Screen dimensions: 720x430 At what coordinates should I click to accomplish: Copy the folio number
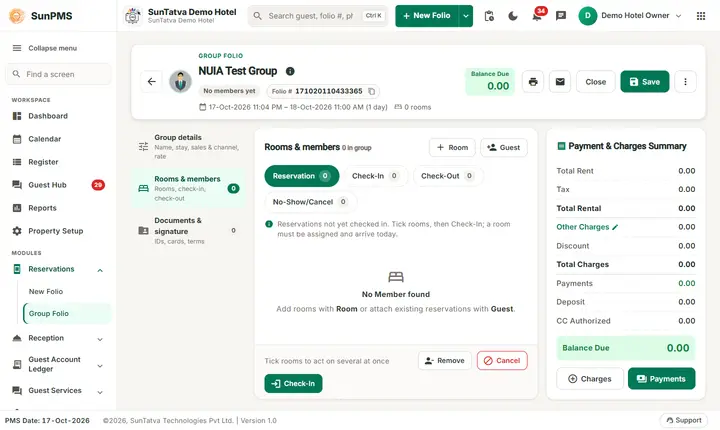tap(371, 91)
